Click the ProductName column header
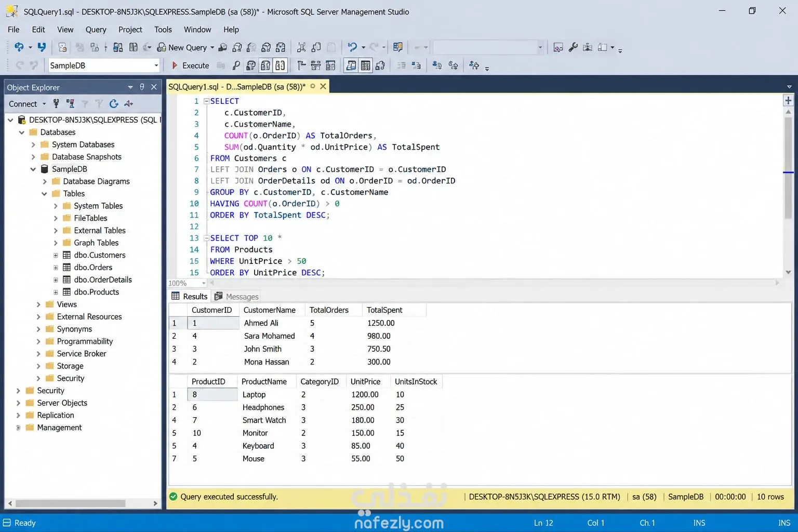 pyautogui.click(x=267, y=381)
